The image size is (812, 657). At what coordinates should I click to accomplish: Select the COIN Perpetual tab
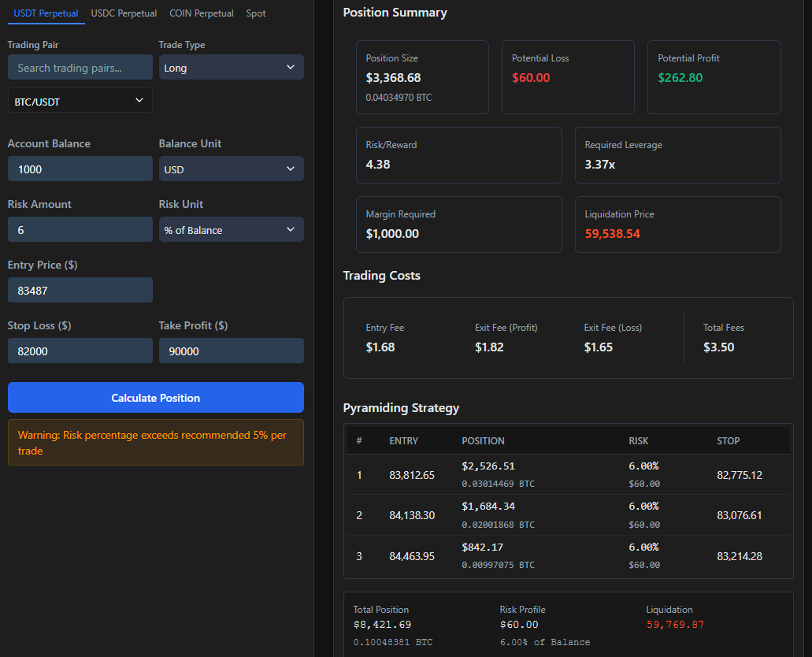point(202,13)
